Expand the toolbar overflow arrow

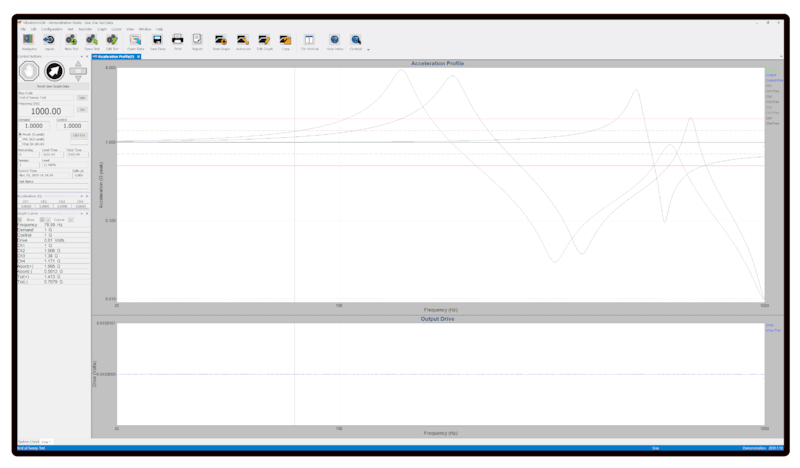click(368, 50)
